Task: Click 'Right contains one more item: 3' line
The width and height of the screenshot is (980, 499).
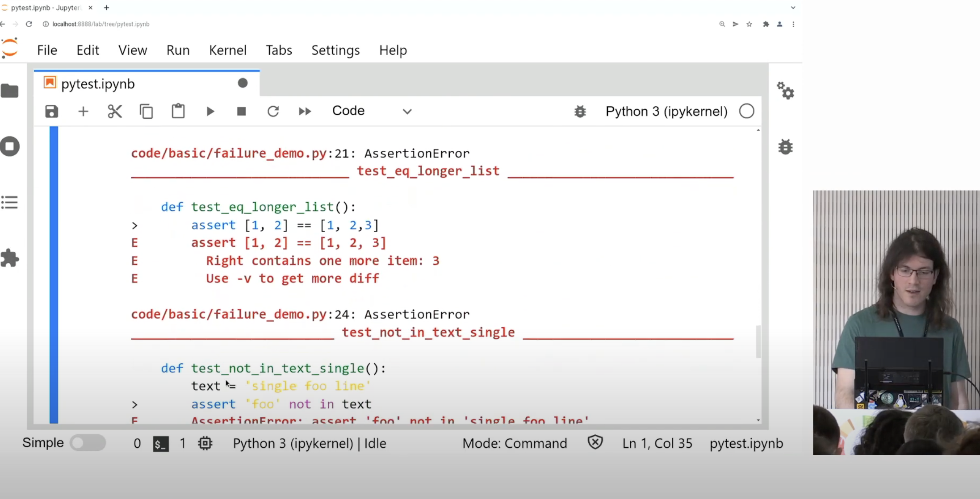Action: coord(322,261)
